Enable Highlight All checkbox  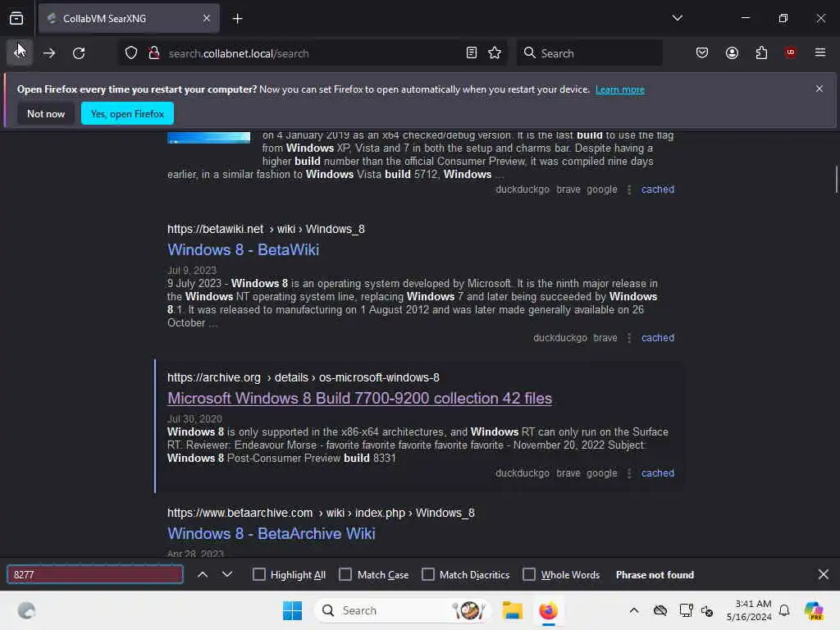[258, 574]
